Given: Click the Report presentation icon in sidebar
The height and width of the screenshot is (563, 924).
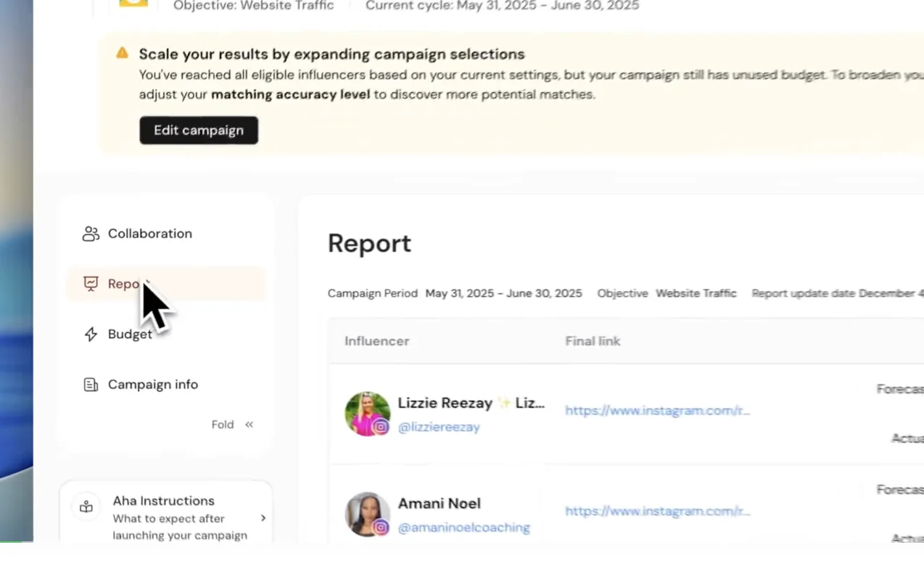Looking at the screenshot, I should (x=91, y=284).
